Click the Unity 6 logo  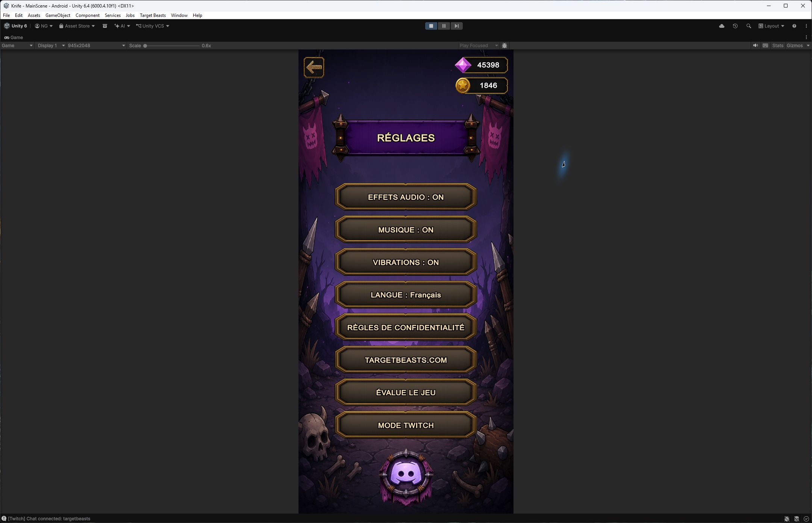tap(15, 26)
